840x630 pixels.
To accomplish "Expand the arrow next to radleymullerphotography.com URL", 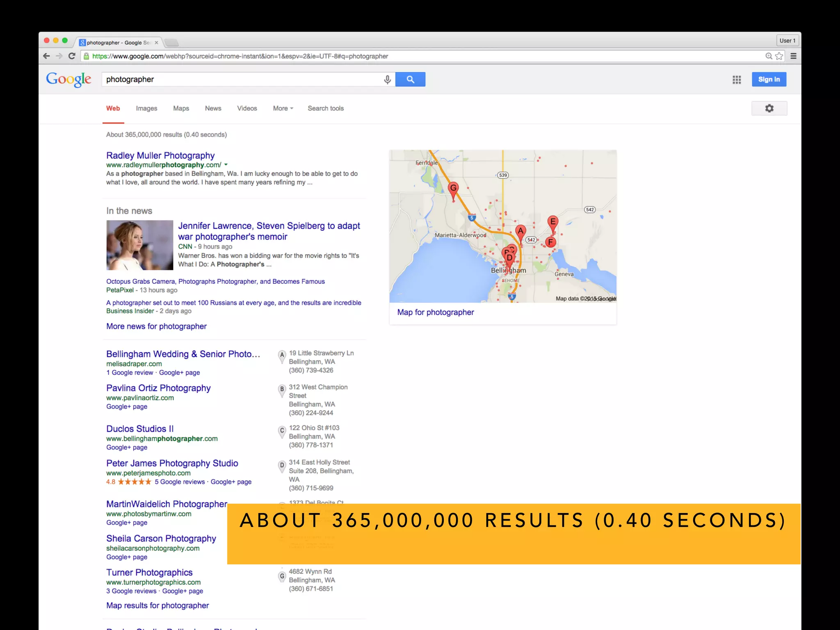I will pos(226,165).
